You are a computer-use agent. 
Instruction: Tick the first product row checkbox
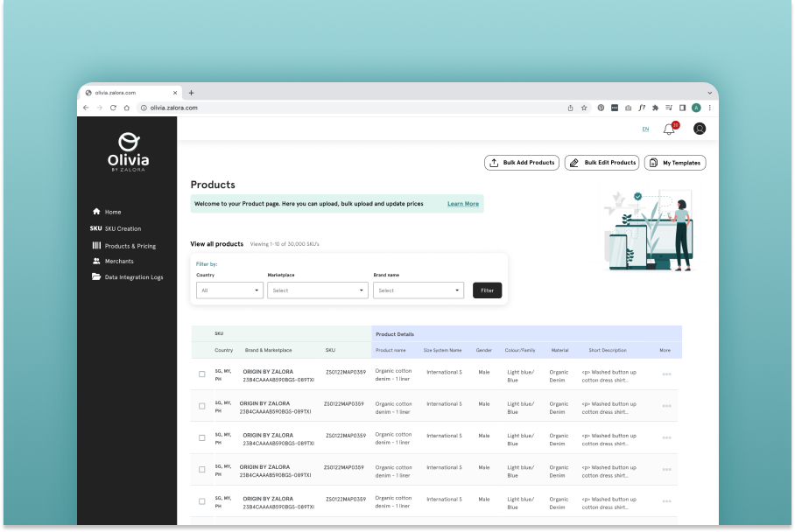coord(201,374)
